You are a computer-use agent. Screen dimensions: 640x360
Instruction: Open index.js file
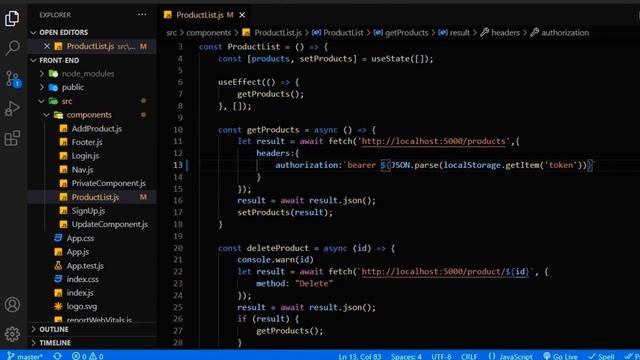(80, 293)
